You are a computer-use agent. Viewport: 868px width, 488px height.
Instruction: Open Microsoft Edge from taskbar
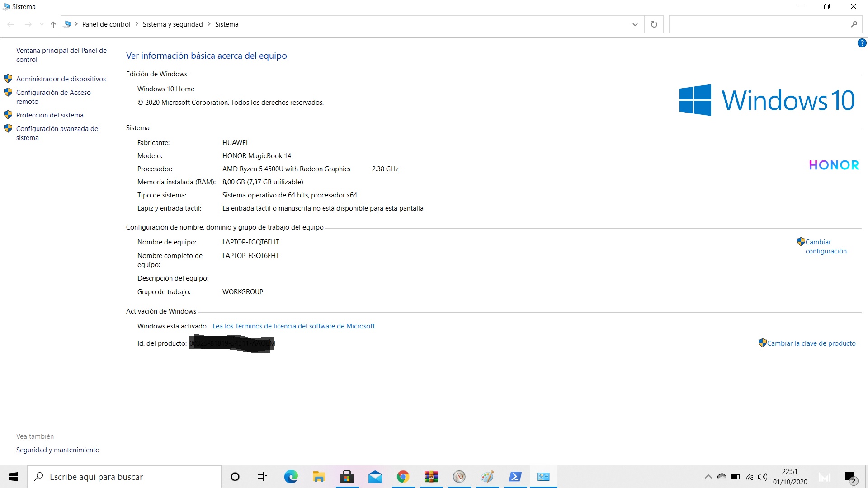coord(291,477)
